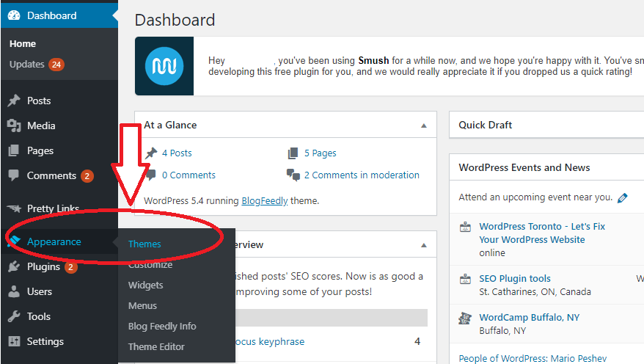Select Themes in Appearance flyout
Image resolution: width=644 pixels, height=364 pixels.
144,244
